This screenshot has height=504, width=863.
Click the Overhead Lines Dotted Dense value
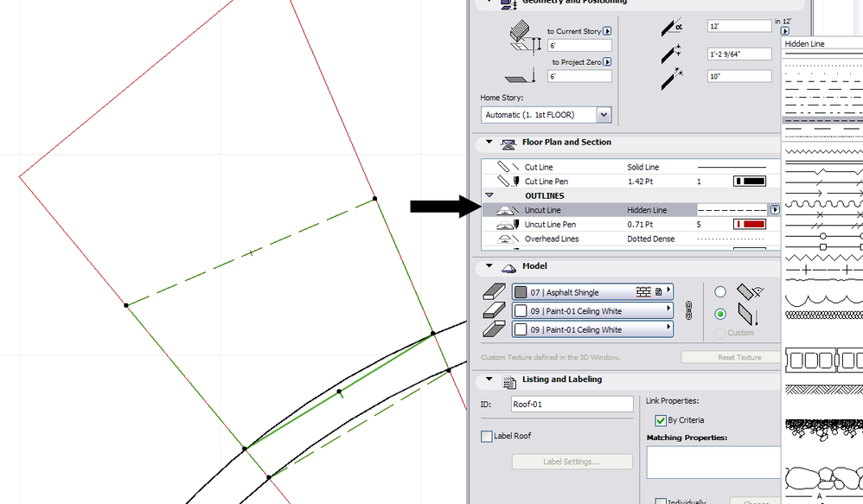pos(650,239)
